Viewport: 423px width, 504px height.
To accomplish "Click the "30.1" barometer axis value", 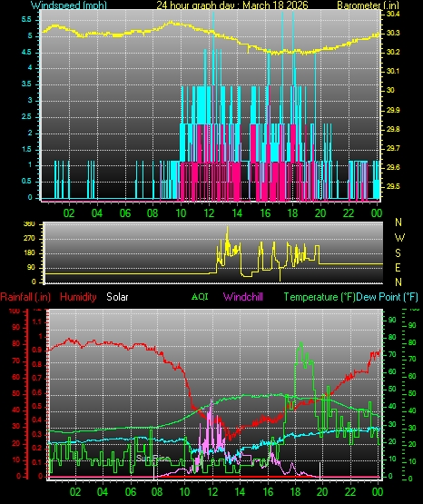I will point(393,71).
